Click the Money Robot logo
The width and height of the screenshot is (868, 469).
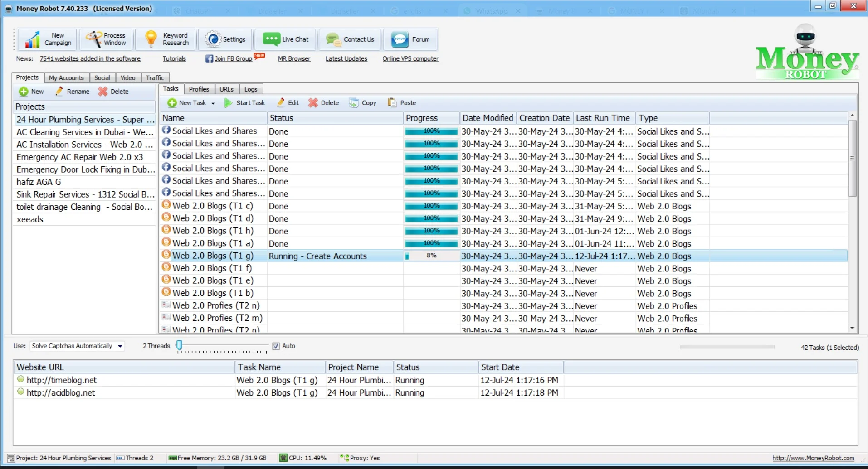tap(807, 52)
